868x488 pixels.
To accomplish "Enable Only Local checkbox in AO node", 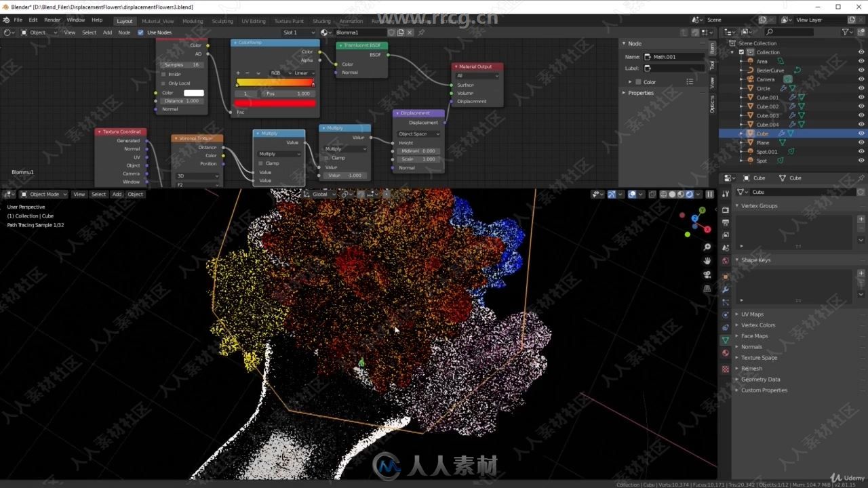I will pos(163,83).
